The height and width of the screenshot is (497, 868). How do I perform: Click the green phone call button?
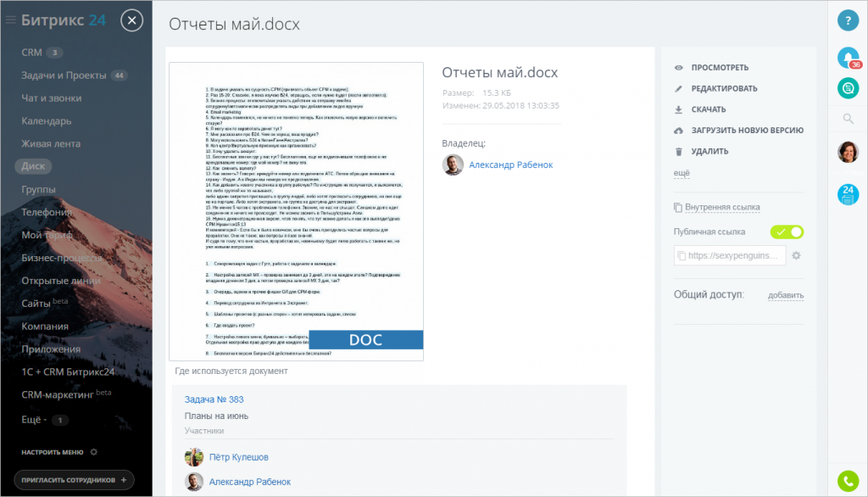pyautogui.click(x=848, y=480)
